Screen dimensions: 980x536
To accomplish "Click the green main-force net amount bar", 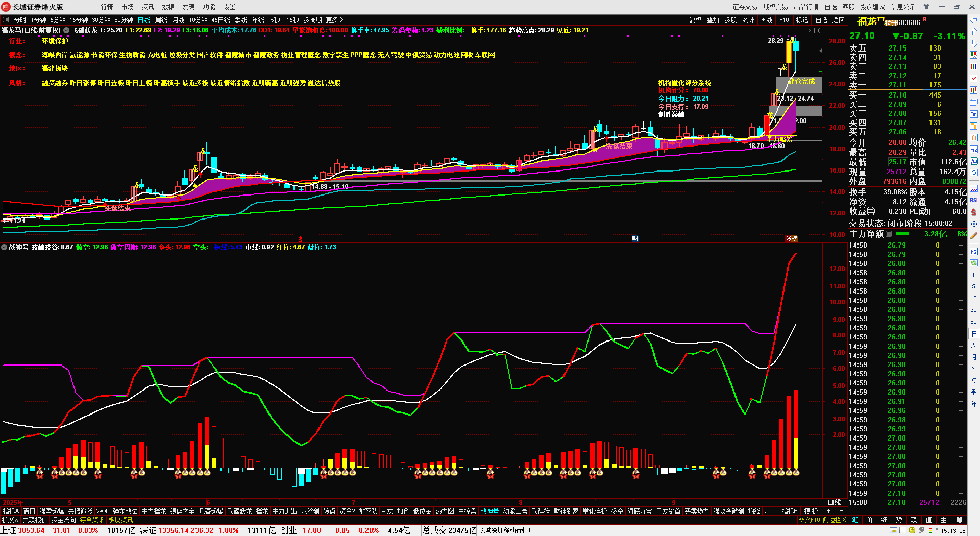I will pyautogui.click(x=902, y=234).
